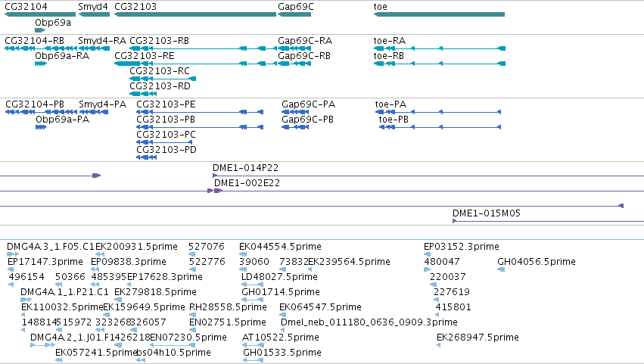Select the CG32103-PE protein label
644x364 pixels.
click(166, 104)
